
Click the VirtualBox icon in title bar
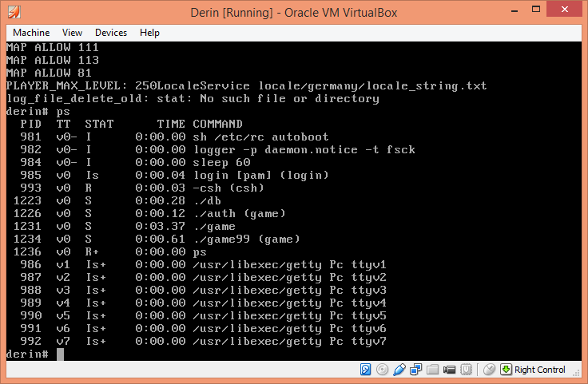coord(14,12)
